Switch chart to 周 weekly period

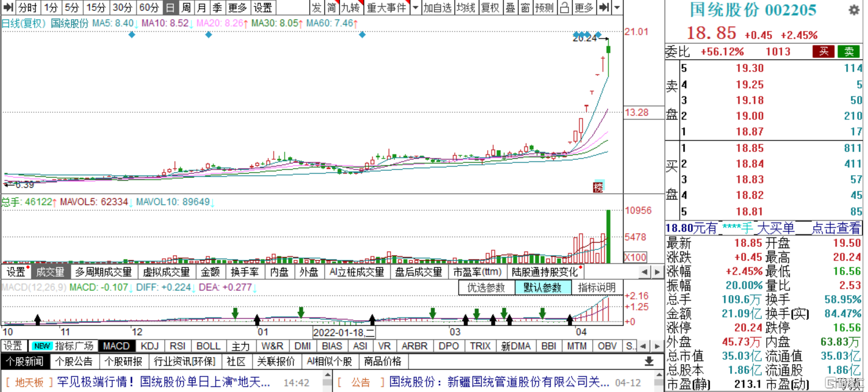(186, 8)
